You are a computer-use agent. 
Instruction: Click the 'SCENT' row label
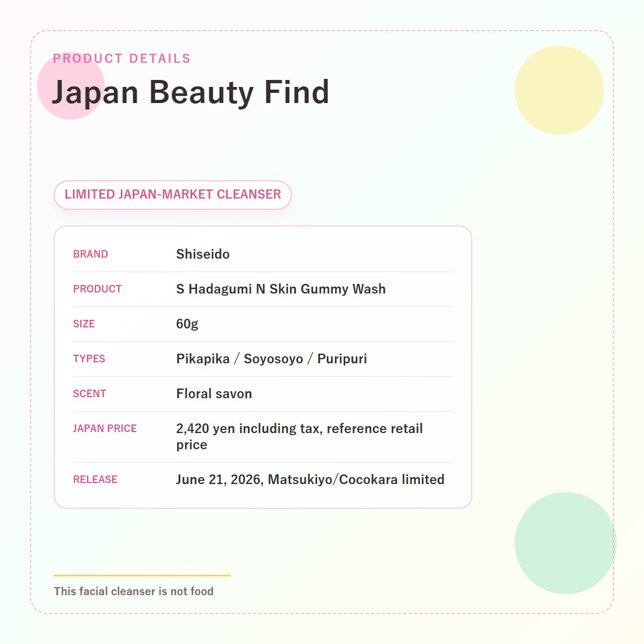[90, 394]
